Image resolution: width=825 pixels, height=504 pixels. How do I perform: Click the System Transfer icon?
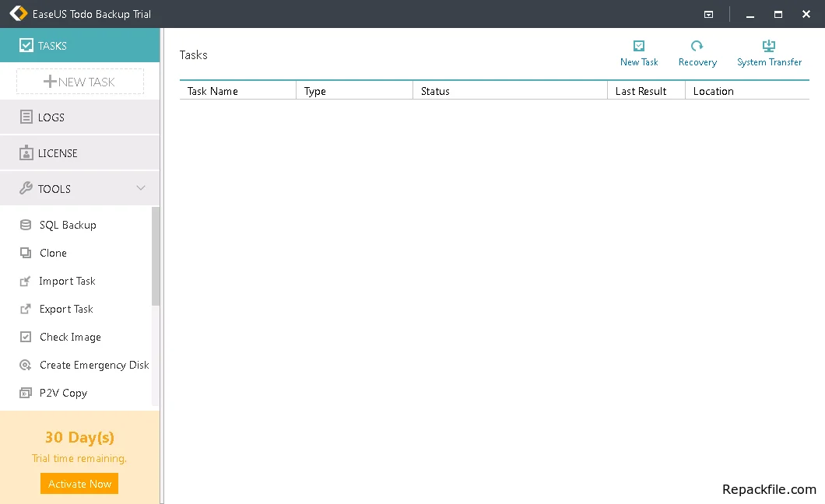[x=769, y=46]
